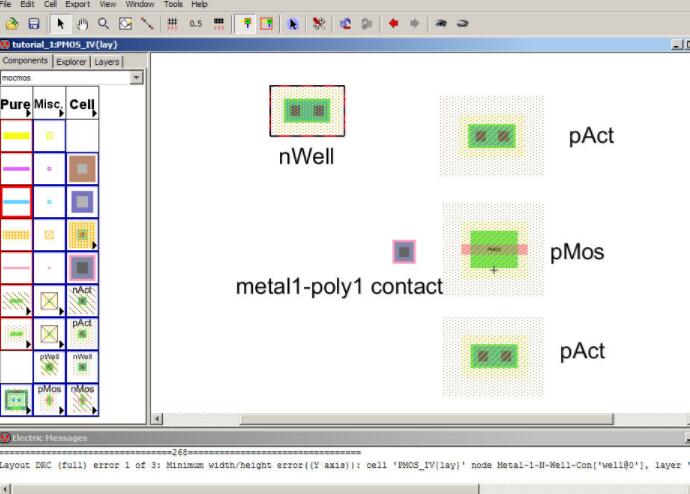Image resolution: width=690 pixels, height=494 pixels.
Task: Toggle the select area mode button
Action: (267, 23)
